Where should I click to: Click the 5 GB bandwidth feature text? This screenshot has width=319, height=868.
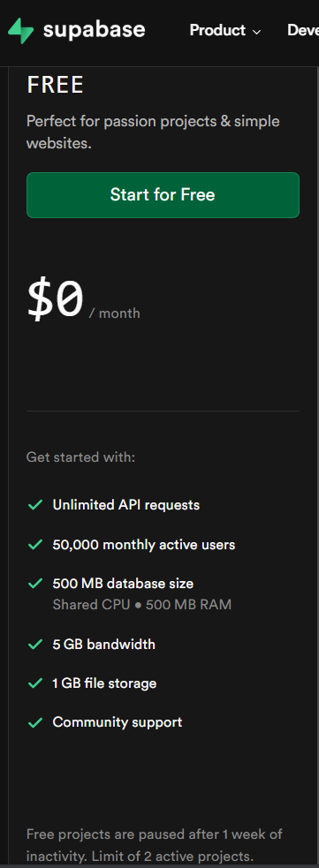coord(104,645)
